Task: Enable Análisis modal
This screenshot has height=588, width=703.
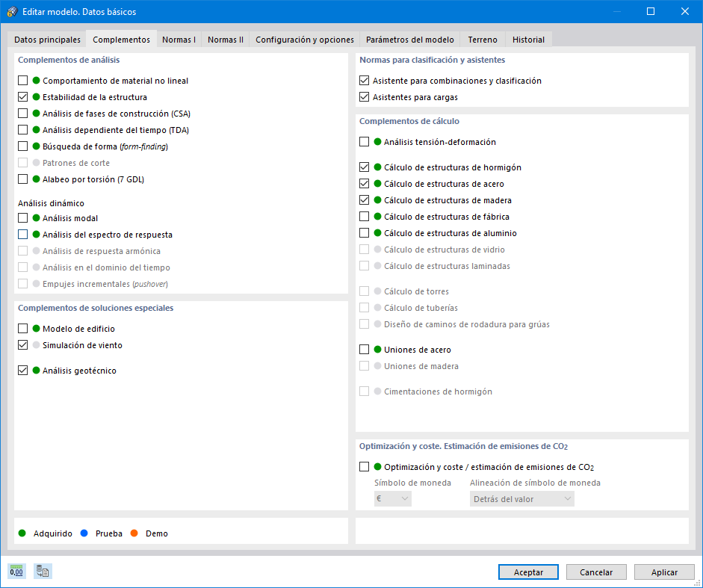Action: (x=22, y=217)
